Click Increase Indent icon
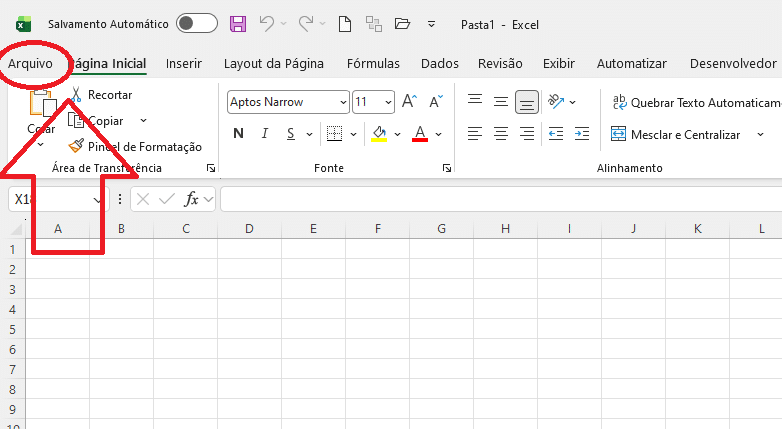This screenshot has width=782, height=429. (582, 134)
